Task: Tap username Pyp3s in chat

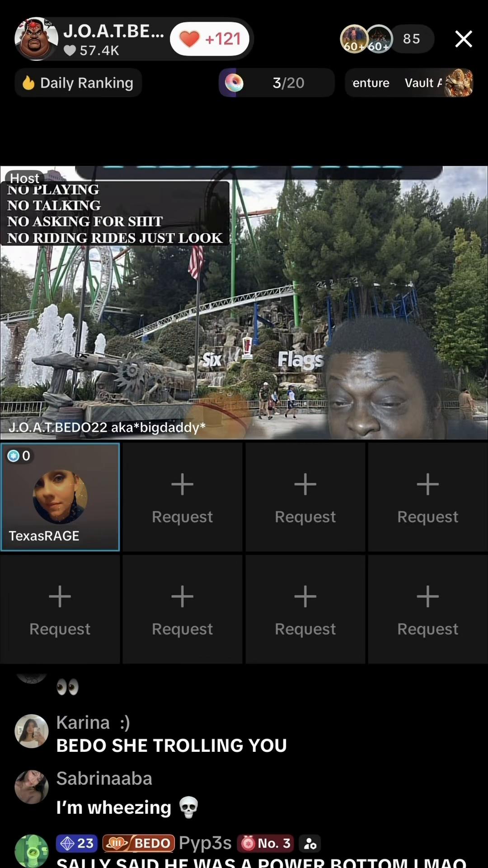Action: tap(205, 843)
